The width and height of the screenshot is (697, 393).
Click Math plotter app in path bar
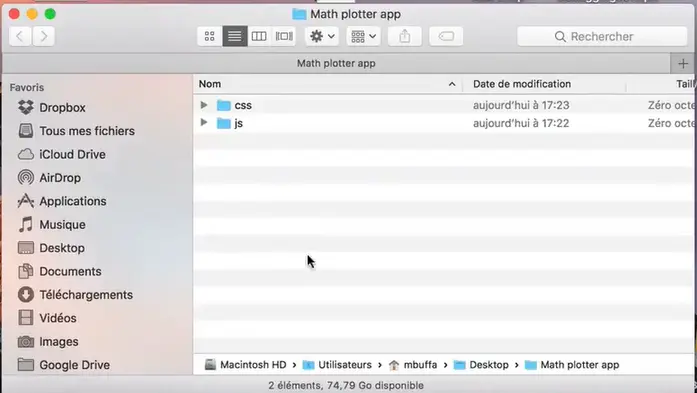[572, 365]
